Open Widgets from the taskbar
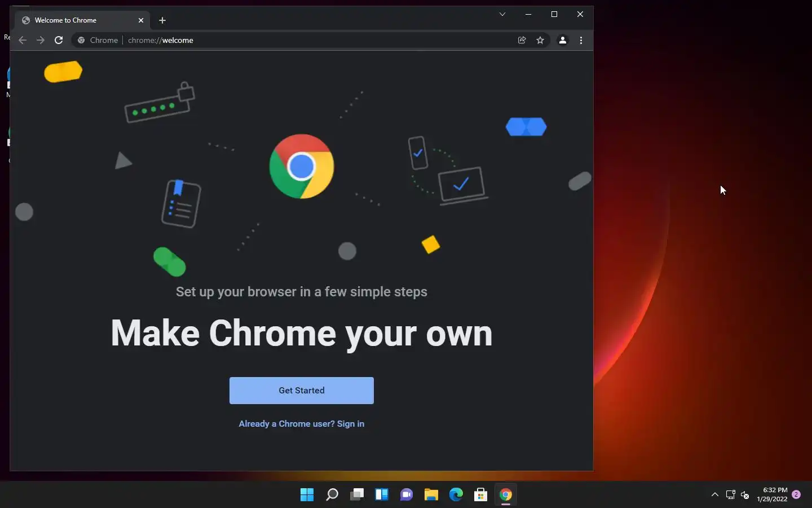The width and height of the screenshot is (812, 508). (382, 495)
